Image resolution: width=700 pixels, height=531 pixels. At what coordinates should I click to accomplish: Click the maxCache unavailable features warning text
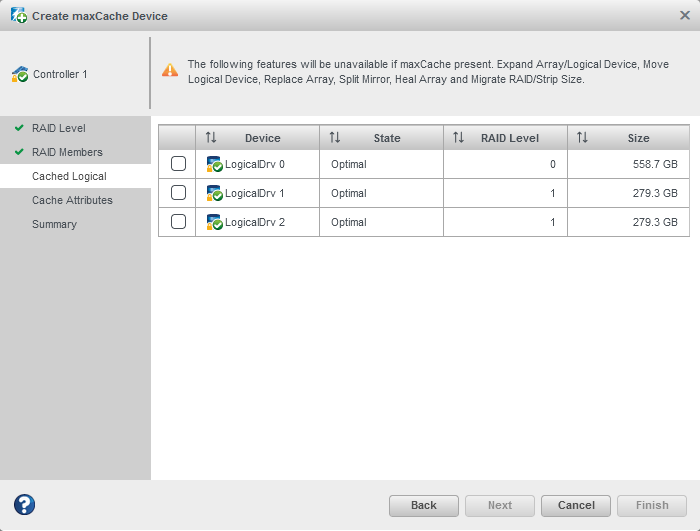(x=428, y=72)
